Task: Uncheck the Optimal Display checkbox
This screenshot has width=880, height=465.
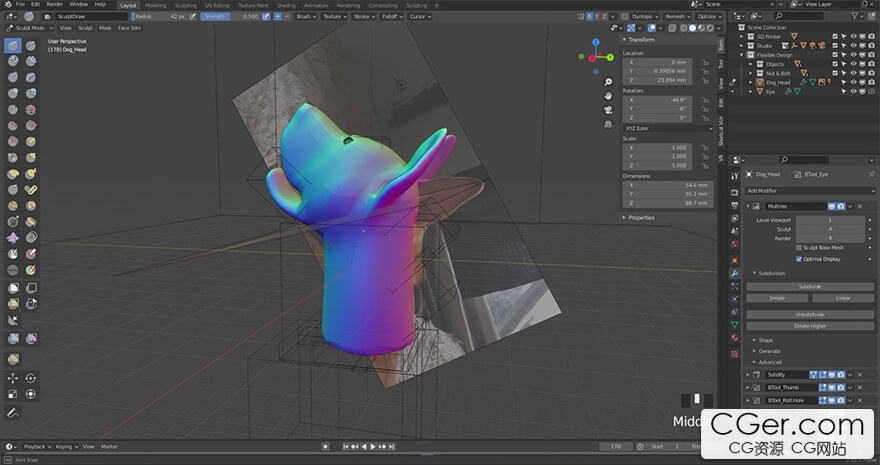Action: 798,259
